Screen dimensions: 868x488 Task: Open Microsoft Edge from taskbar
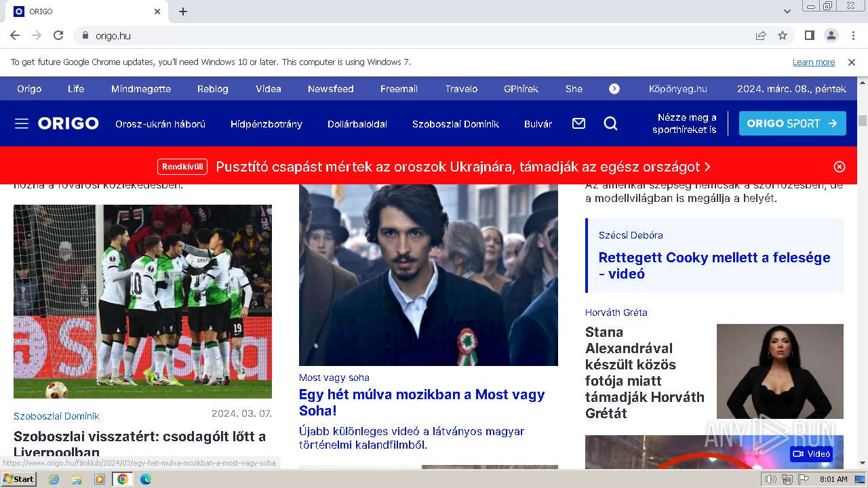pyautogui.click(x=145, y=479)
